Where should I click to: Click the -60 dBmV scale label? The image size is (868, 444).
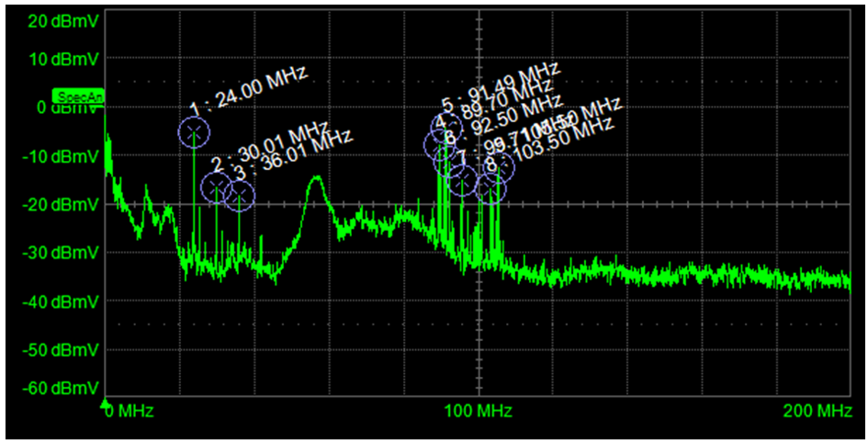[60, 387]
